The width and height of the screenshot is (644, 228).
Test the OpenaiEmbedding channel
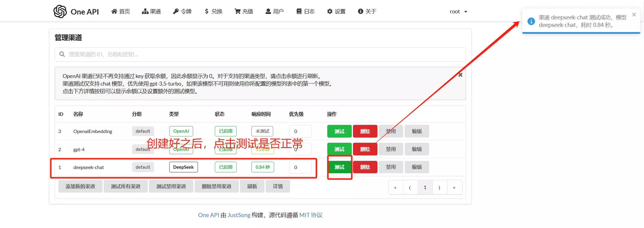339,131
